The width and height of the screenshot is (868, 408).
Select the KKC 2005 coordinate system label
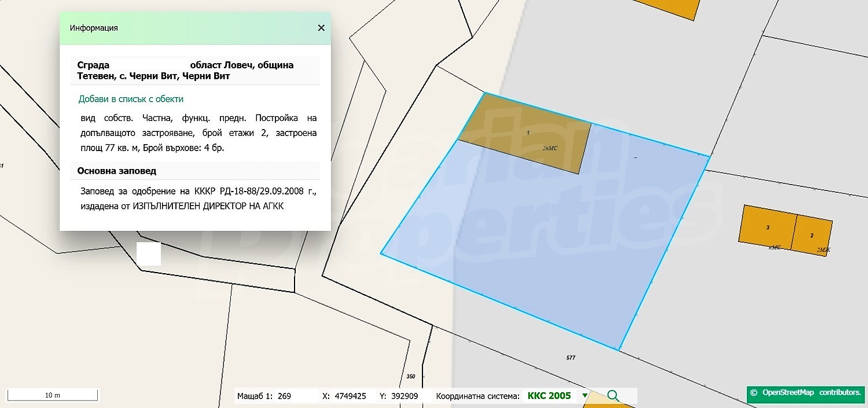point(549,396)
